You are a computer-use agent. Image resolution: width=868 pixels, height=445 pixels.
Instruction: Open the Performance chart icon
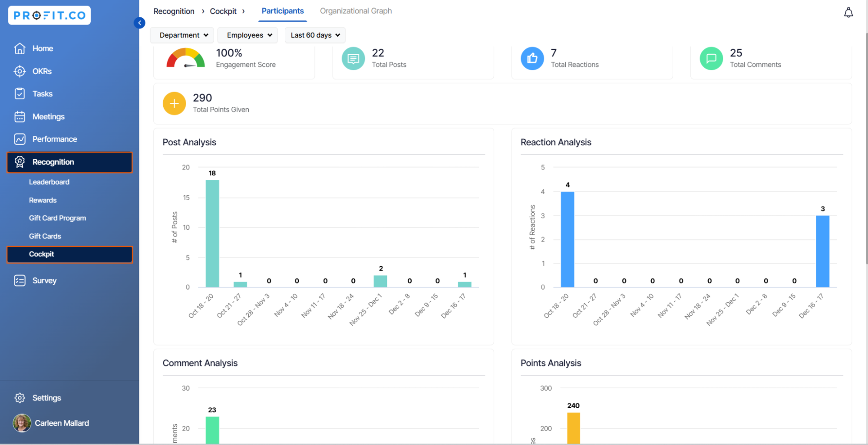[x=20, y=139]
